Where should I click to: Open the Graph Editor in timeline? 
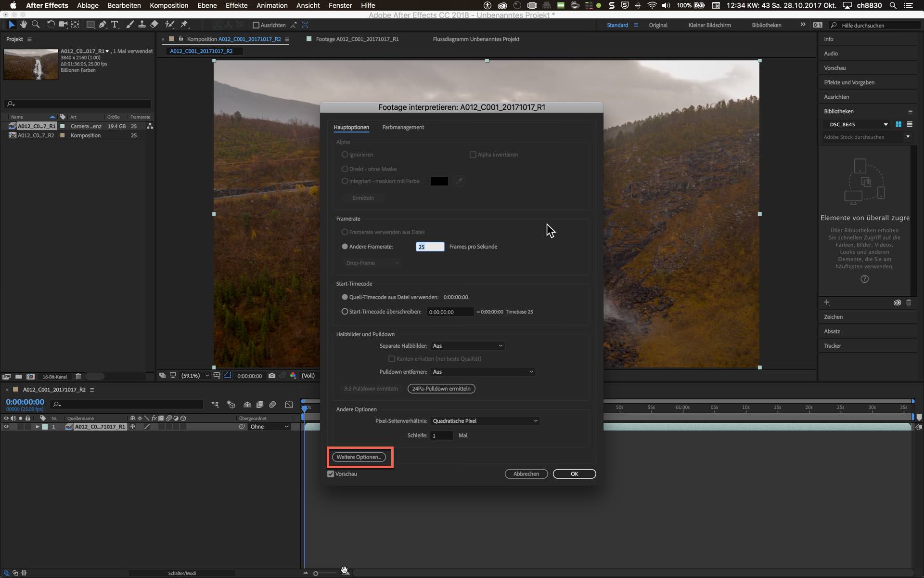coord(289,405)
